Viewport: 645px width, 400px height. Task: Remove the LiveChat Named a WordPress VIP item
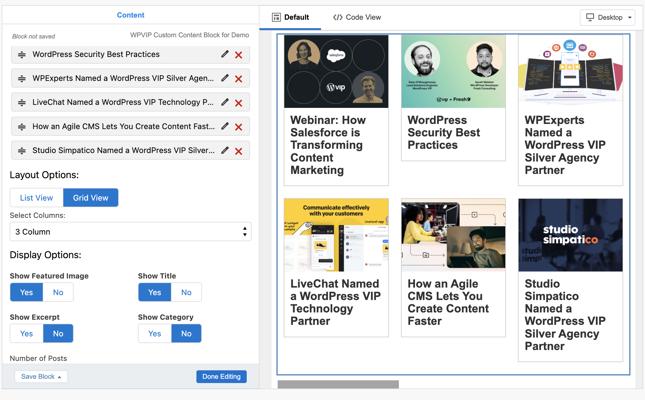(239, 103)
